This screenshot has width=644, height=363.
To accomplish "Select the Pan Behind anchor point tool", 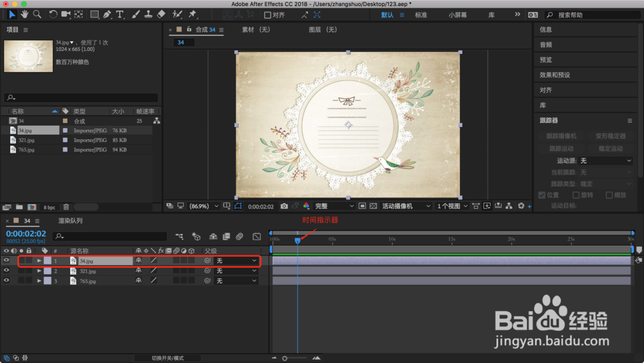I will click(x=79, y=14).
